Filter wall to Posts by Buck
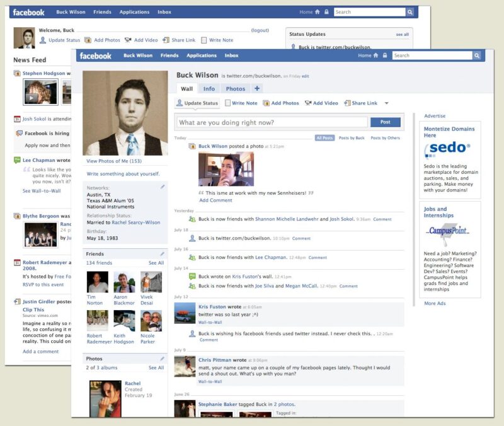 (x=352, y=138)
